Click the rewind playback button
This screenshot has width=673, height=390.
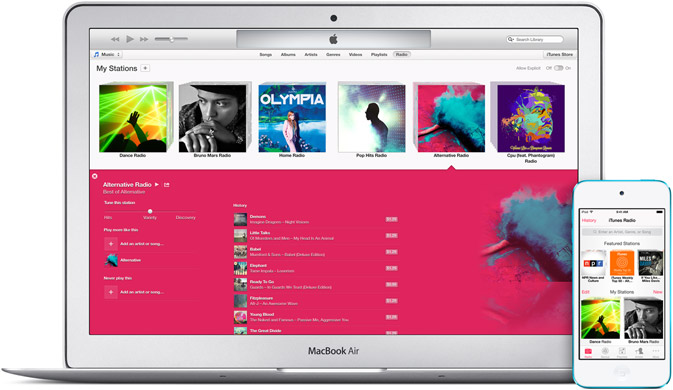click(x=115, y=39)
